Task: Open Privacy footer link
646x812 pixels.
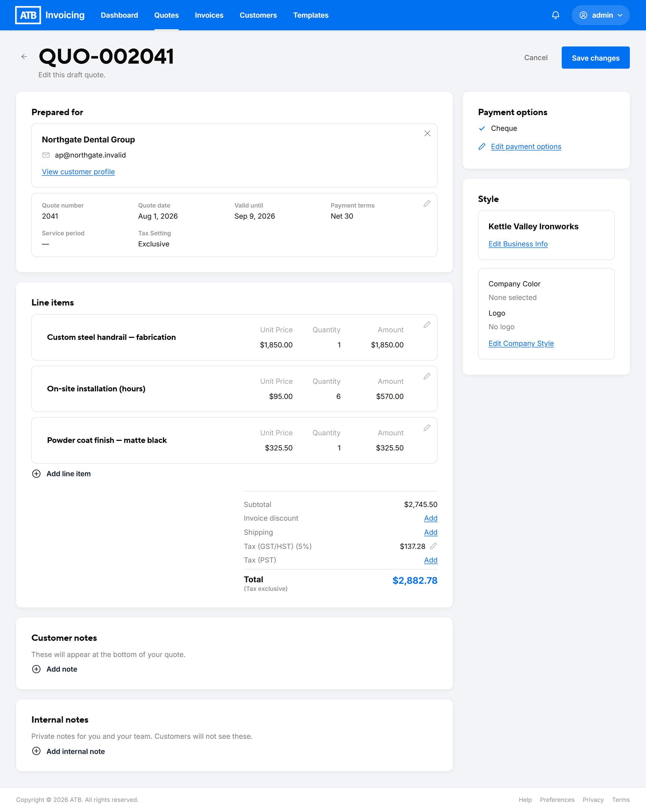Action: (x=593, y=800)
